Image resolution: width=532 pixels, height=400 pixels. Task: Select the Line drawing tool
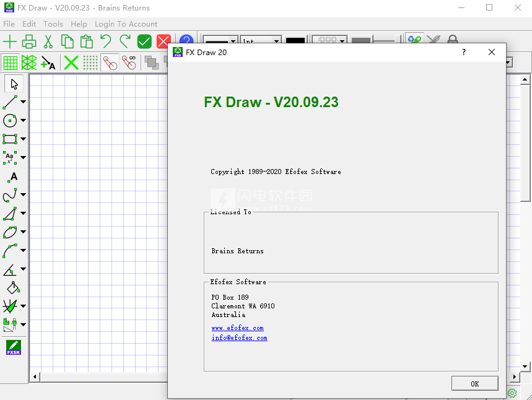point(10,102)
